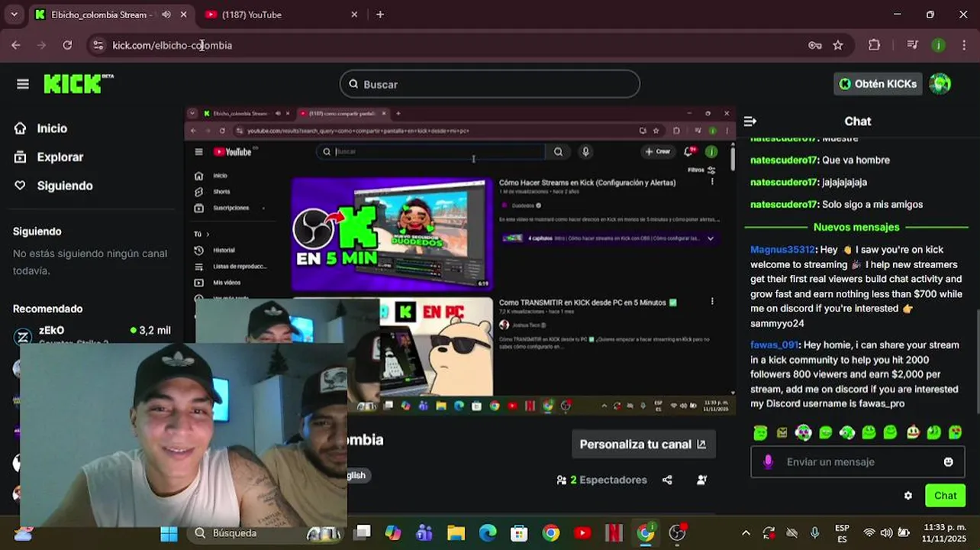Open the Chrome three-dot menu
980x550 pixels.
(x=965, y=45)
